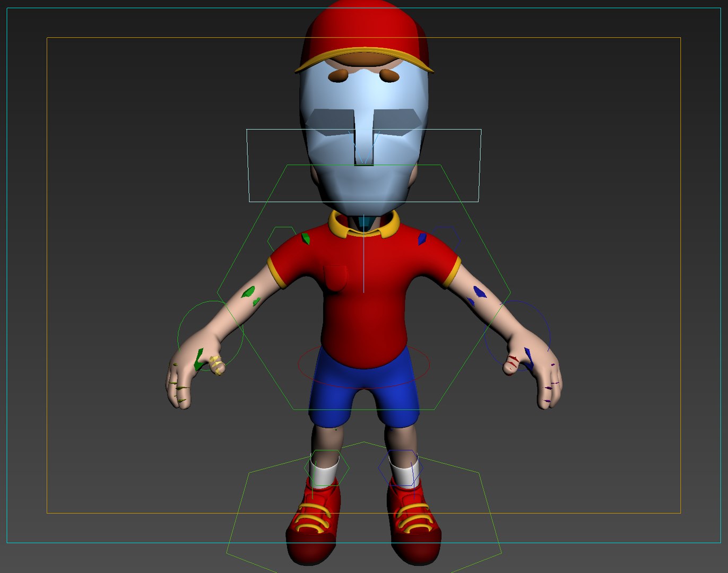This screenshot has width=728, height=573.
Task: Select the blue diamond marker on shirt shoulder
Action: [x=422, y=239]
